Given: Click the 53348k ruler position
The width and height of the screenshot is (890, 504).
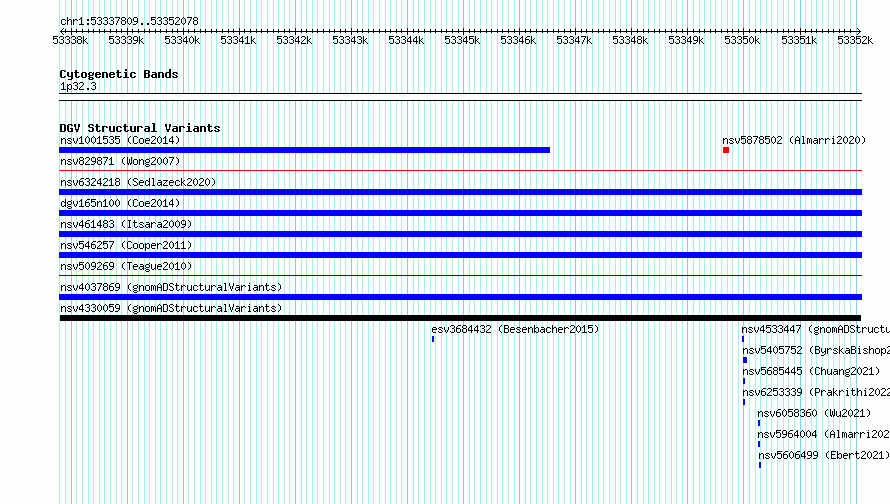Looking at the screenshot, I should click(x=630, y=40).
